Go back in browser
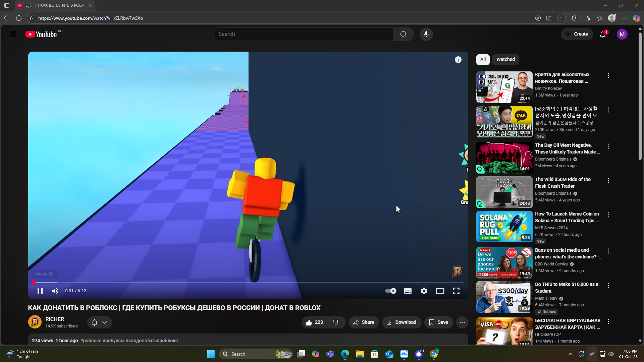 click(x=7, y=18)
